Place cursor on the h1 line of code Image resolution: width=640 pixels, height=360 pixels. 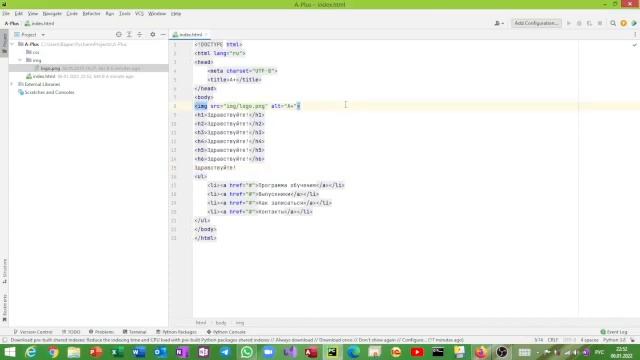229,115
